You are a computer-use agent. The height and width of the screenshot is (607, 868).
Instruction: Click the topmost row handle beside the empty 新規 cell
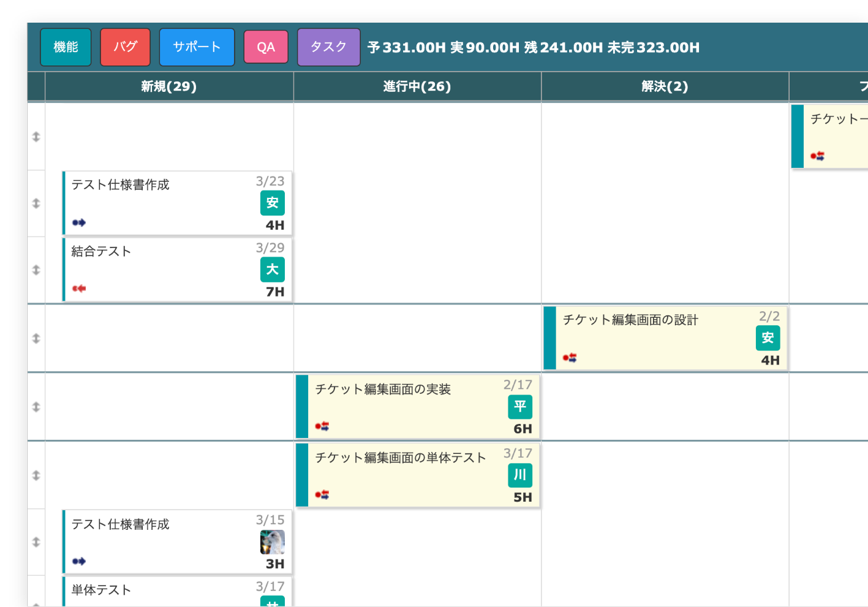click(36, 137)
